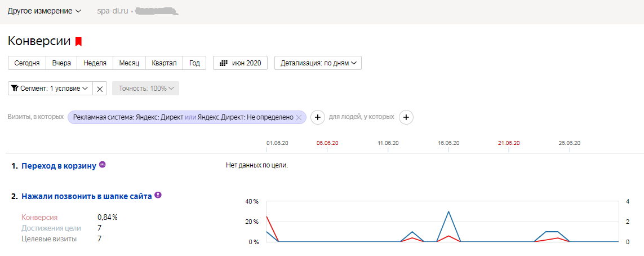644x256 pixels.
Task: Click the 16.06.20 date marker
Action: (448, 143)
